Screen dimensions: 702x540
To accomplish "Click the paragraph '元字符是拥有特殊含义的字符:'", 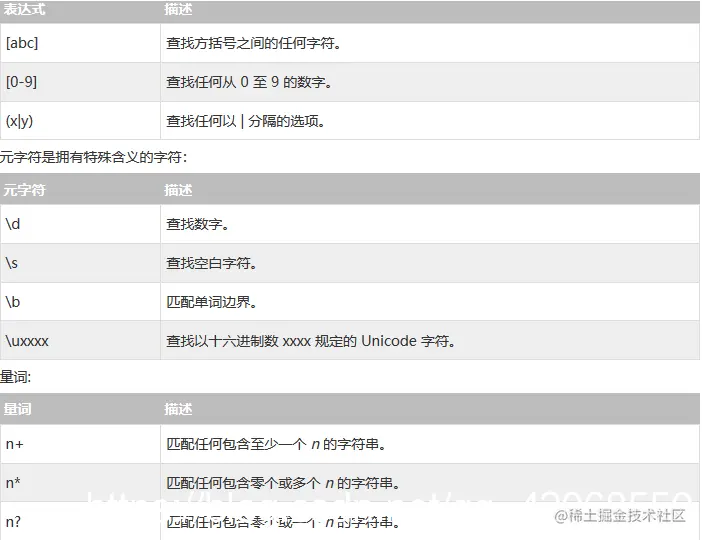I will point(94,157).
